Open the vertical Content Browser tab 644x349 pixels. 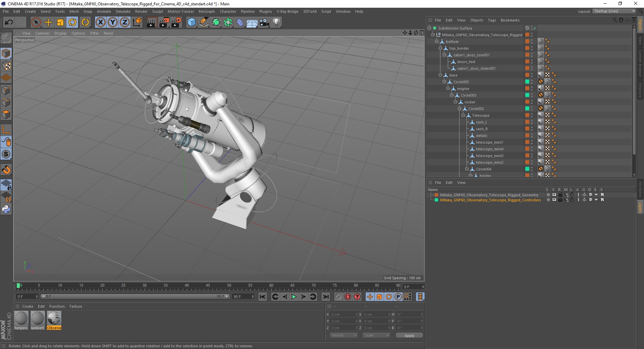pos(640,63)
